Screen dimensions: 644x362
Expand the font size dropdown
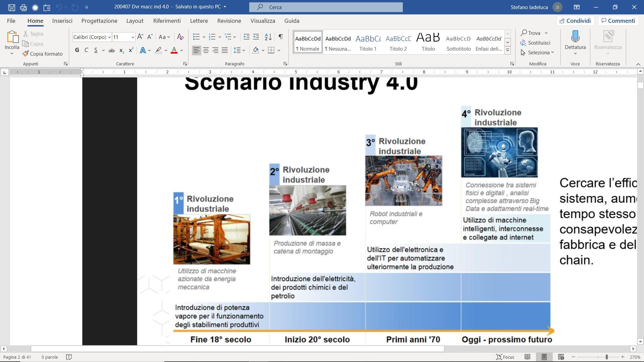(x=133, y=37)
